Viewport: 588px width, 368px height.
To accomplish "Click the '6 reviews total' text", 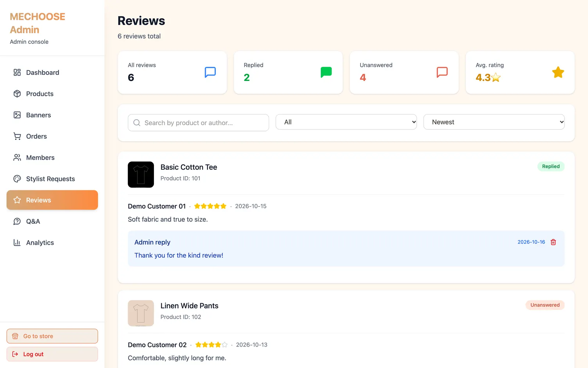I will coord(139,36).
